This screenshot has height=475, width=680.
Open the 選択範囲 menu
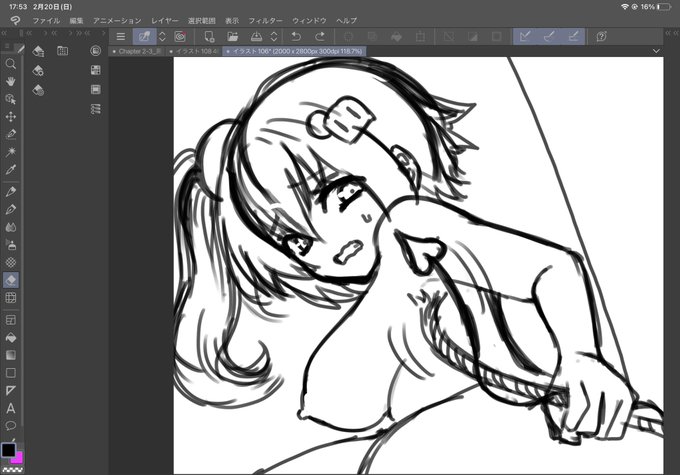pos(202,20)
